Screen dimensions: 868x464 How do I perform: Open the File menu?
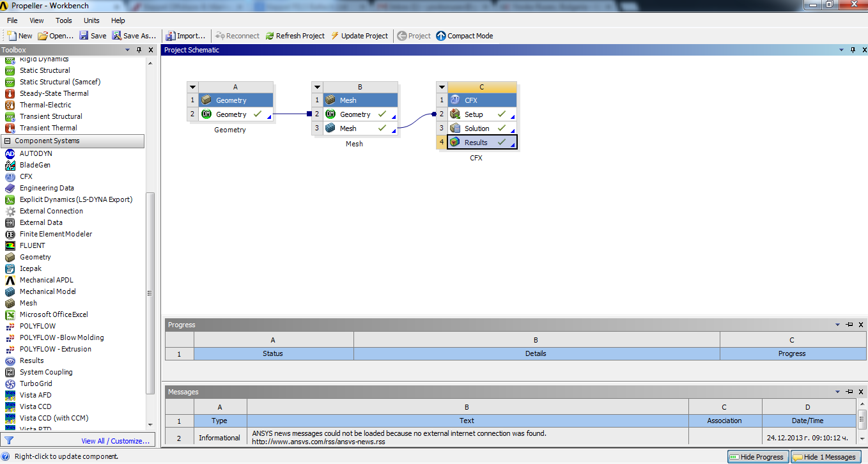click(12, 20)
